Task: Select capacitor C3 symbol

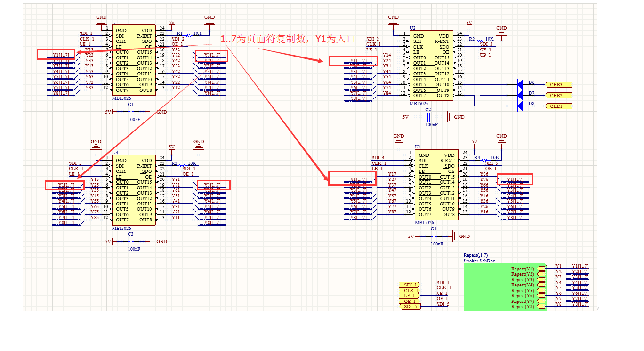Action: (x=131, y=241)
